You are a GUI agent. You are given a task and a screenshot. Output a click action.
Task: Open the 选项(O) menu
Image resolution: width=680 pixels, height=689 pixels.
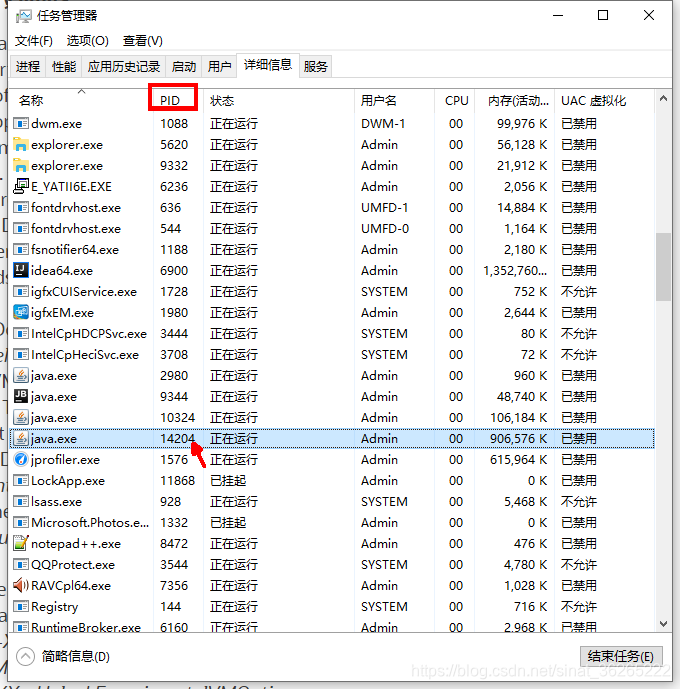tap(87, 41)
